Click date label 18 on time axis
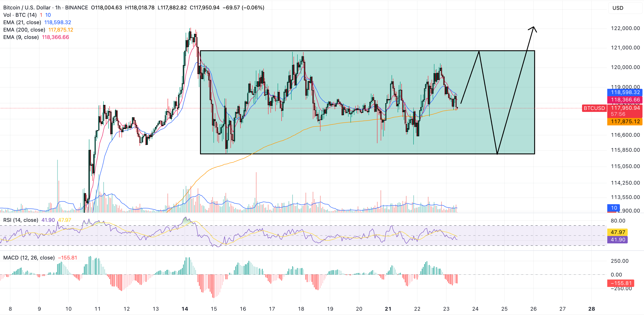 (301, 309)
